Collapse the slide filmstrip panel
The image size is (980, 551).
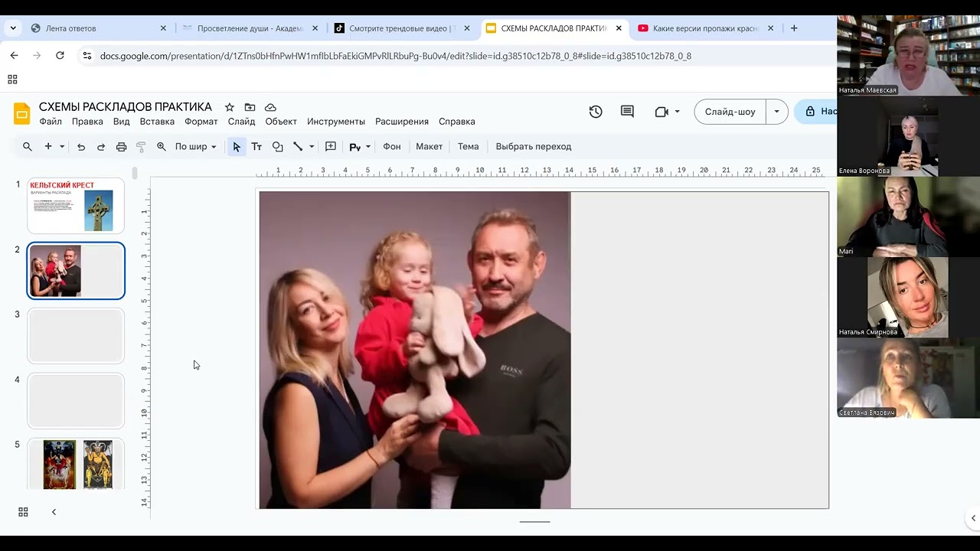54,512
